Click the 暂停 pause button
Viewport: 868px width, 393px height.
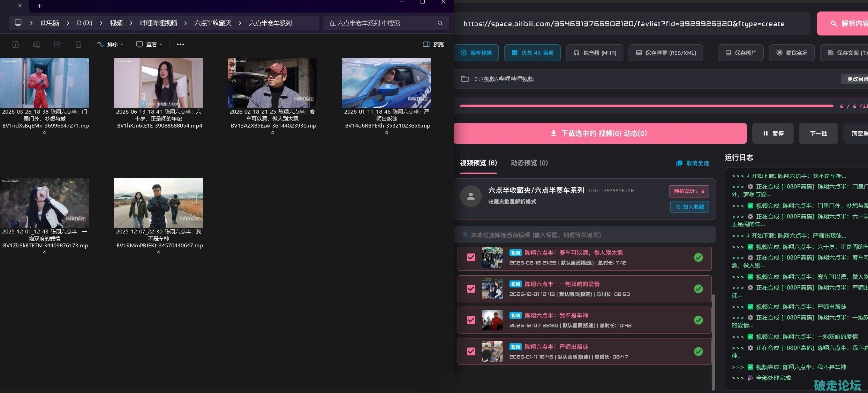pyautogui.click(x=773, y=133)
